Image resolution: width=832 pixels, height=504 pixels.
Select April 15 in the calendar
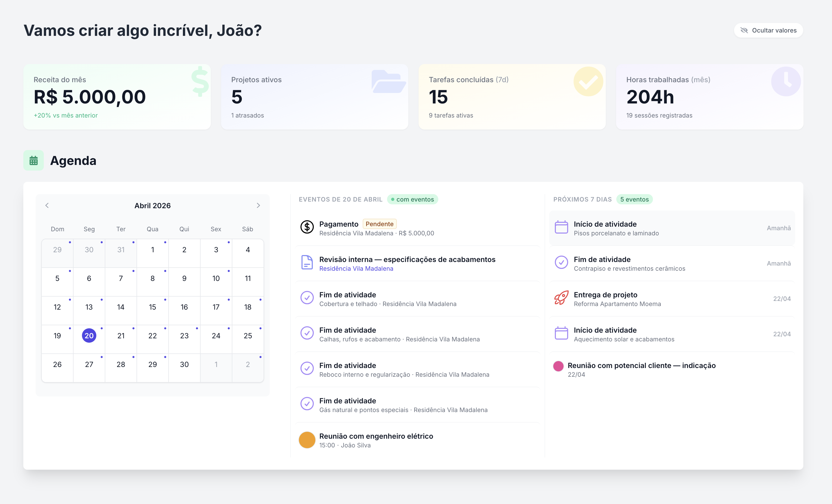153,311
